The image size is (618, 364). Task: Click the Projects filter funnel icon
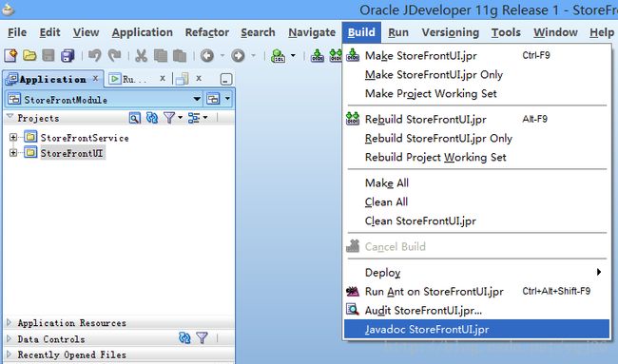click(x=169, y=118)
